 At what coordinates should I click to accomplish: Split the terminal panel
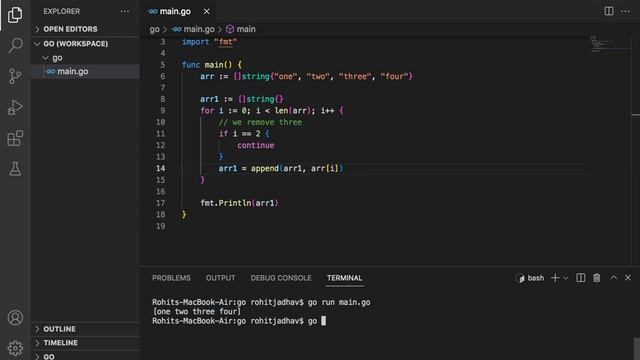coord(580,278)
